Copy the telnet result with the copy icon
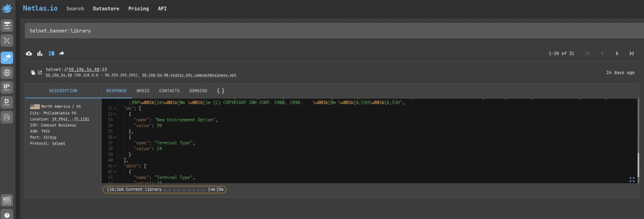Viewport: 644px width, 219px height. coord(33,72)
